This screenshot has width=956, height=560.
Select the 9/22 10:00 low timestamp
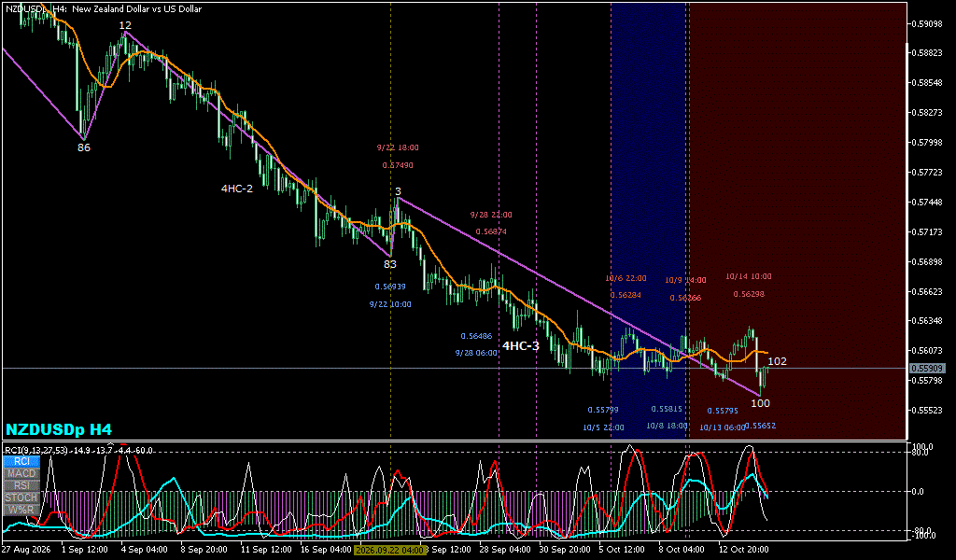[390, 304]
